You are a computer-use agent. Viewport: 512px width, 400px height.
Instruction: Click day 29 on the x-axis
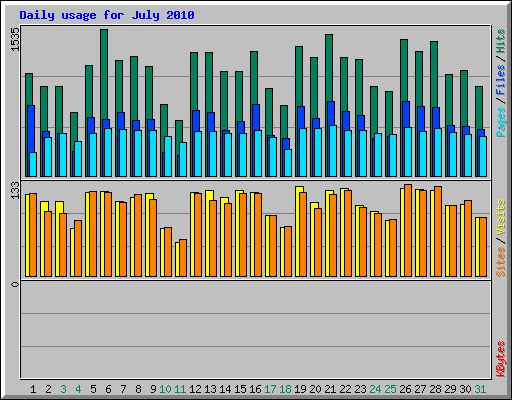450,389
